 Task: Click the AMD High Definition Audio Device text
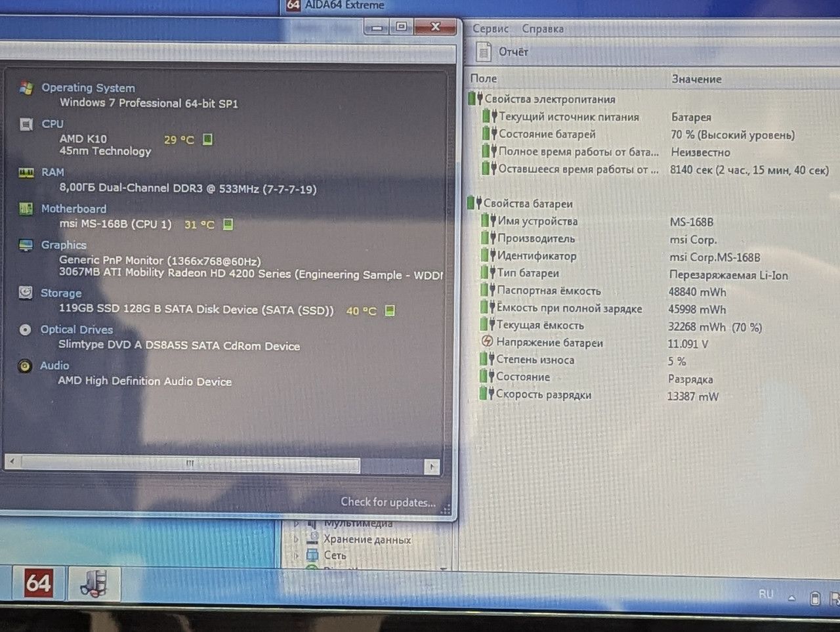coord(145,381)
